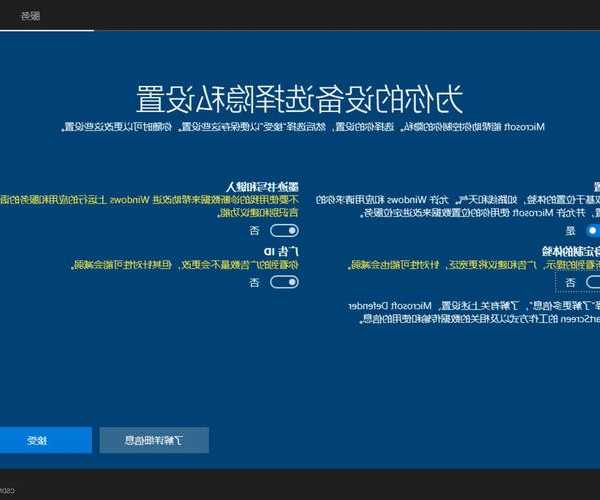Click the 为你的设备选择隐私设置 title
The width and height of the screenshot is (600, 500).
(300, 99)
